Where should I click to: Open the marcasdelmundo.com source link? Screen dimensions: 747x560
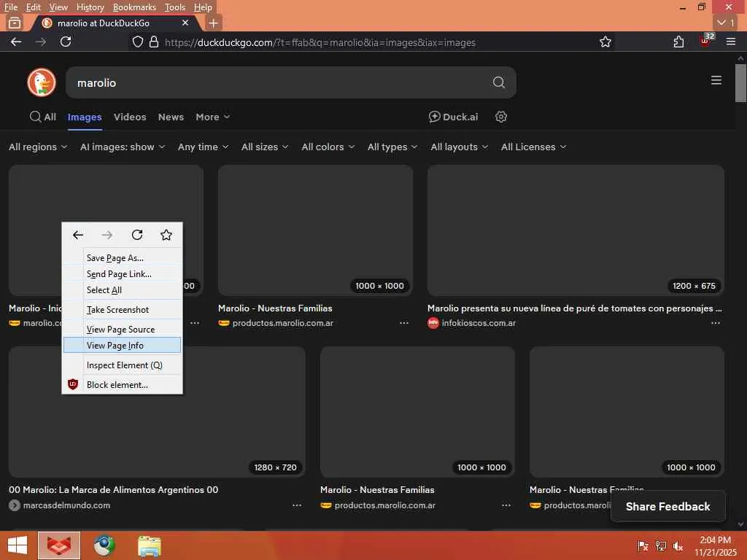pyautogui.click(x=66, y=505)
